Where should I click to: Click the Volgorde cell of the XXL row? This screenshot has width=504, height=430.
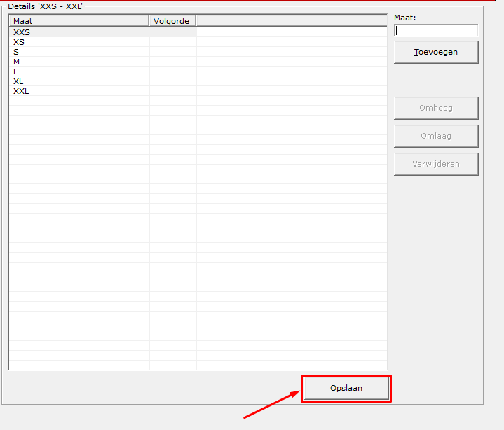click(x=173, y=91)
